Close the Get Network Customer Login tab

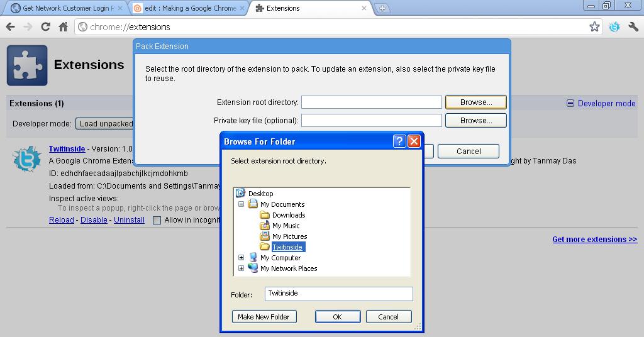[x=120, y=8]
